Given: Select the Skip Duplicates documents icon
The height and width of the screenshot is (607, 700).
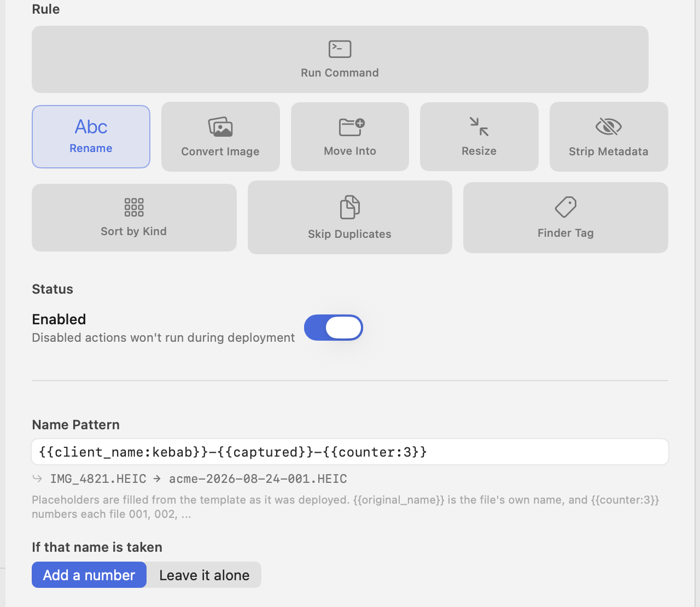Looking at the screenshot, I should [350, 207].
